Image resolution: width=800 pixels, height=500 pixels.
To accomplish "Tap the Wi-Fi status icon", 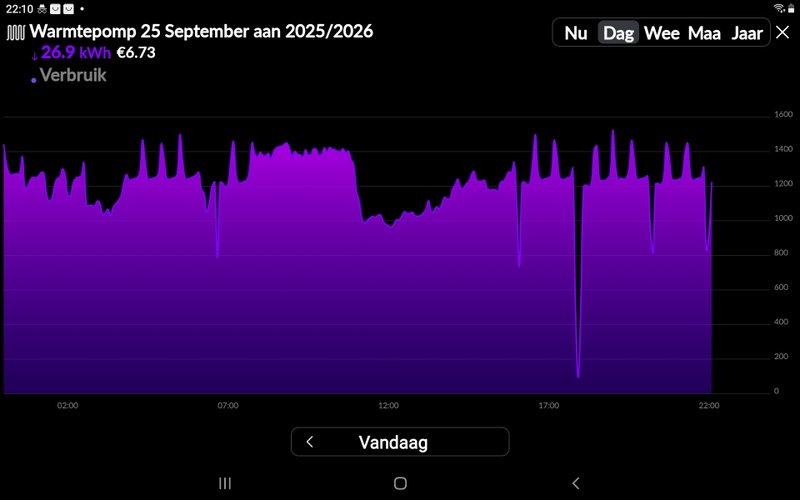I will (779, 8).
